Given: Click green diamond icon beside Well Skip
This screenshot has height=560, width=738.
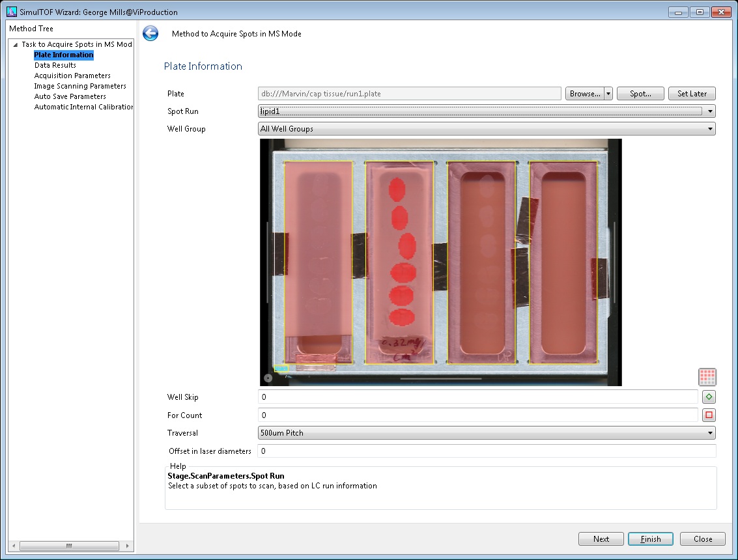Looking at the screenshot, I should [x=709, y=397].
